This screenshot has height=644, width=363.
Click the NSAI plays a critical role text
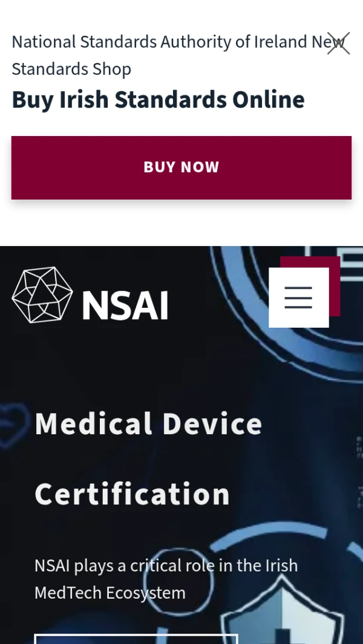[166, 565]
